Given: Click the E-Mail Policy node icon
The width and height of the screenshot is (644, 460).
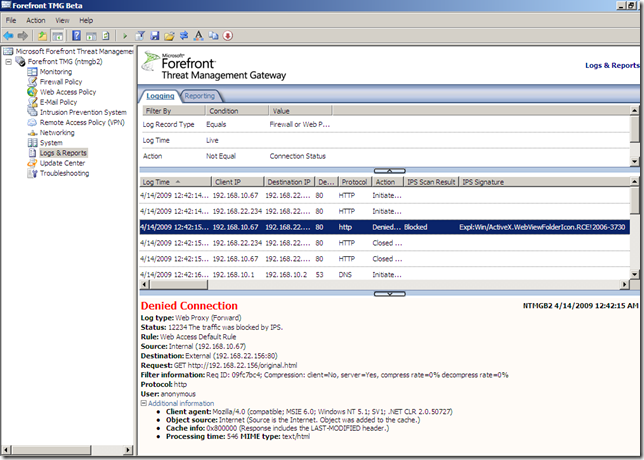Looking at the screenshot, I should click(x=32, y=102).
